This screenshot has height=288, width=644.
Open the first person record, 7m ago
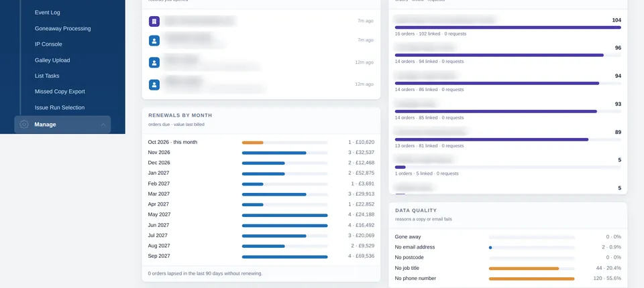[154, 40]
